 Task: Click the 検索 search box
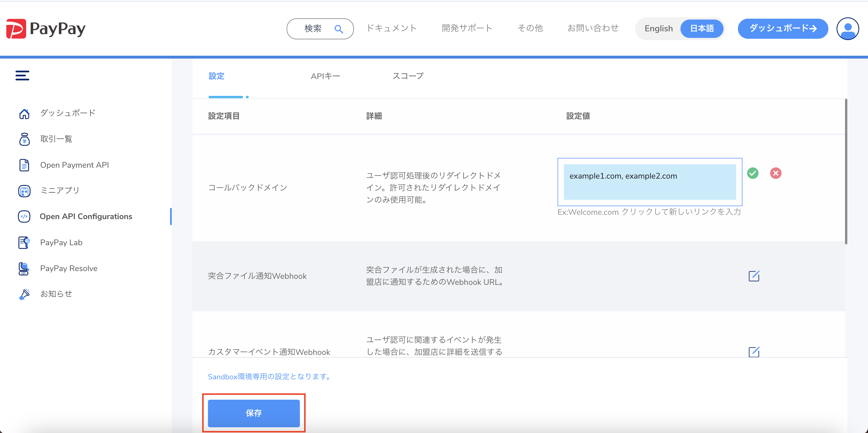tap(320, 29)
